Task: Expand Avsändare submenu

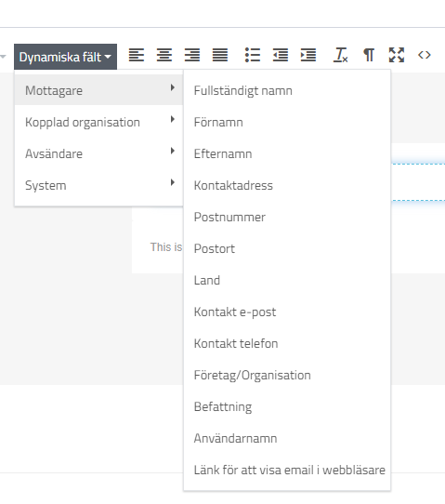Action: pos(98,153)
